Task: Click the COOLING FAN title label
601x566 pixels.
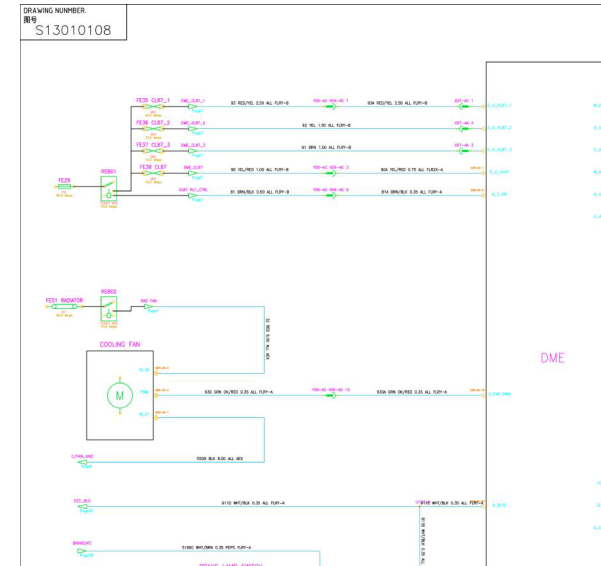Action: pyautogui.click(x=120, y=345)
